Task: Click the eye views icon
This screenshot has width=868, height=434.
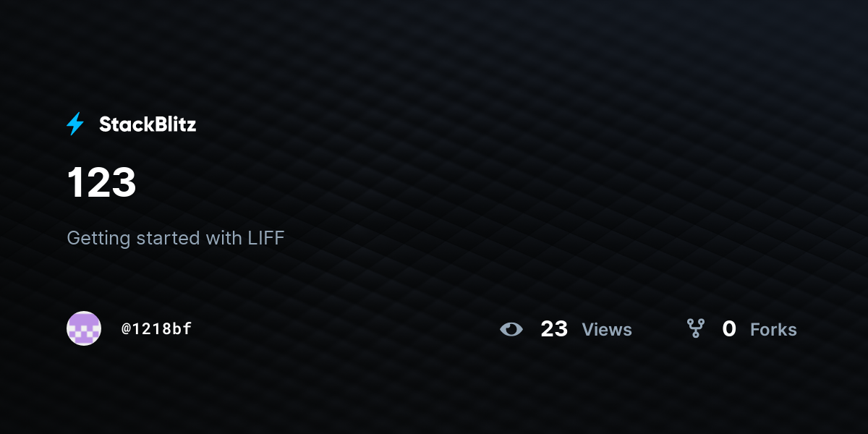Action: (x=511, y=330)
